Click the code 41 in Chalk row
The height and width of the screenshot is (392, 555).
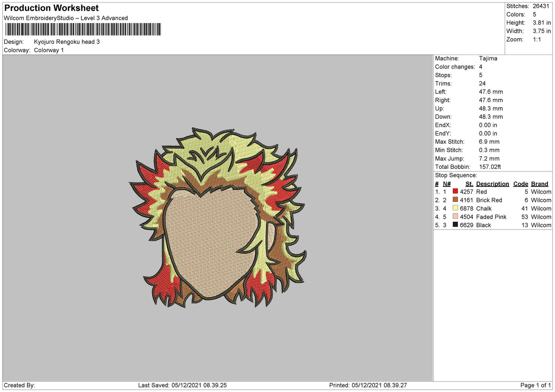524,208
